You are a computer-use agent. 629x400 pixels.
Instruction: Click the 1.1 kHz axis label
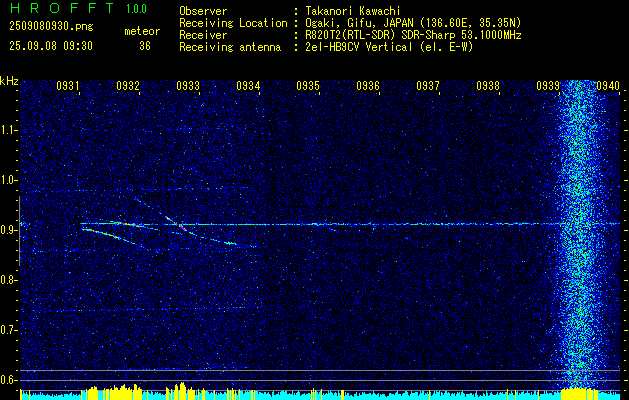(x=9, y=130)
